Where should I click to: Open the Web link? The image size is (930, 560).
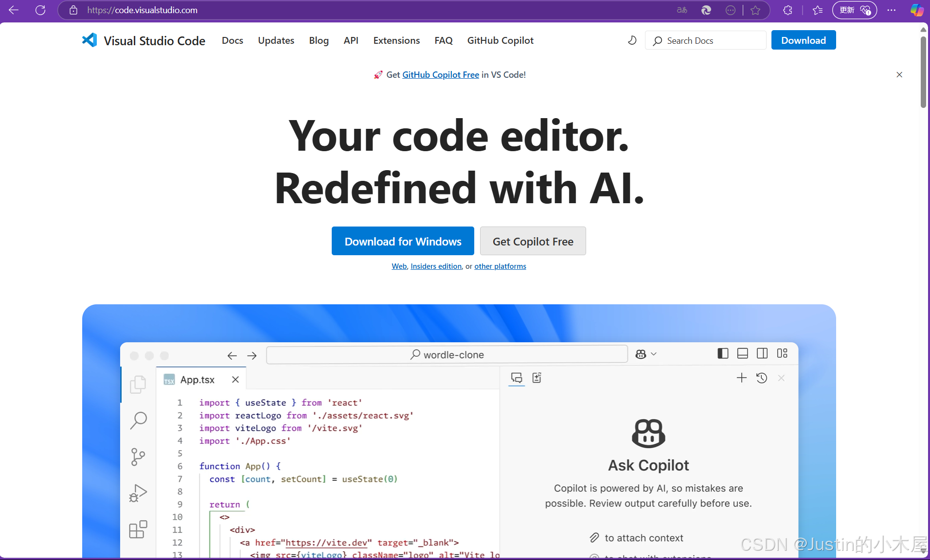click(x=399, y=266)
